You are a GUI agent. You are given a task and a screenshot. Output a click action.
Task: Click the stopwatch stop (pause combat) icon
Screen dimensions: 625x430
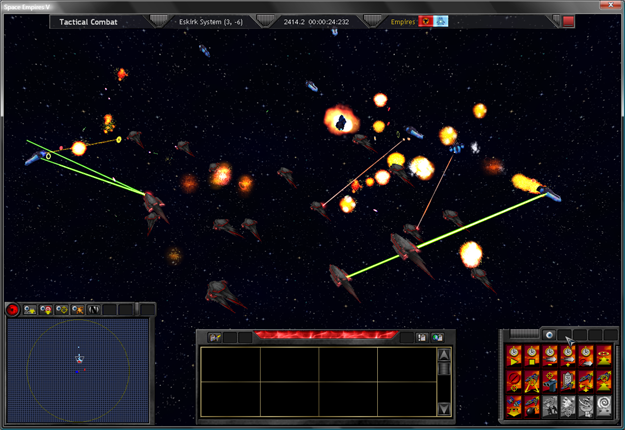(x=532, y=356)
